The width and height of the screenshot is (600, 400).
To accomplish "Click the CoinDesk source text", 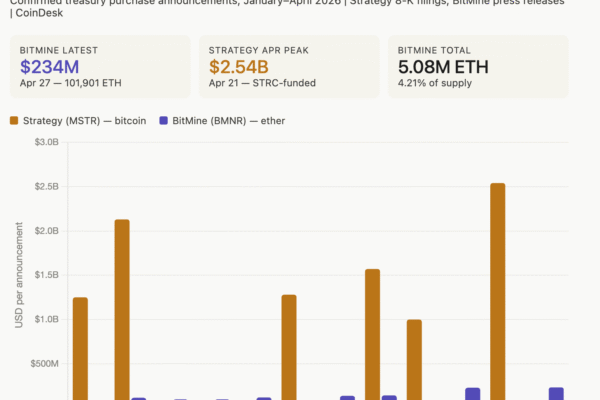I will (x=35, y=14).
